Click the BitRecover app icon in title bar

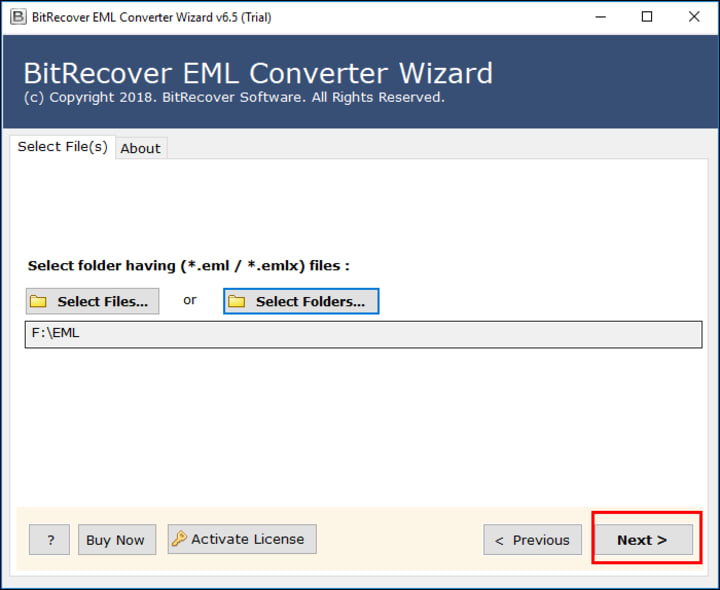[18, 17]
